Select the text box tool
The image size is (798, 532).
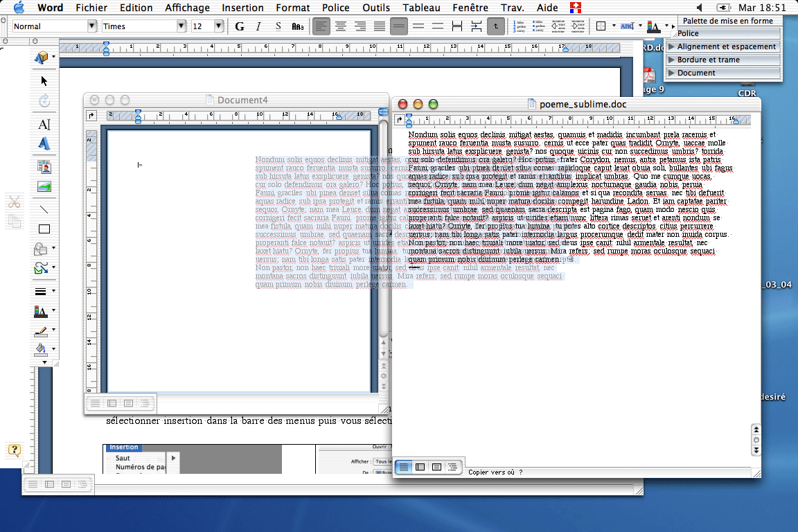pos(44,124)
